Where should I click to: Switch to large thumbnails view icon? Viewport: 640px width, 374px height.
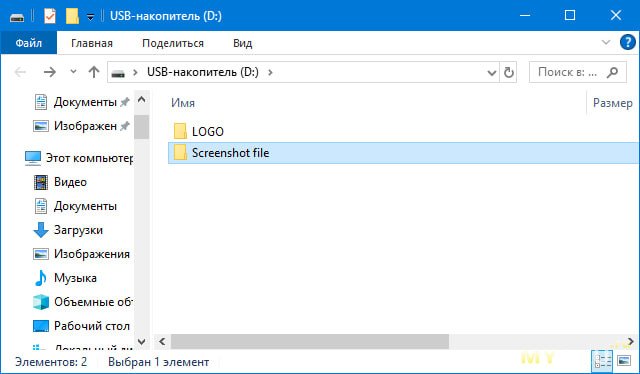tap(624, 361)
